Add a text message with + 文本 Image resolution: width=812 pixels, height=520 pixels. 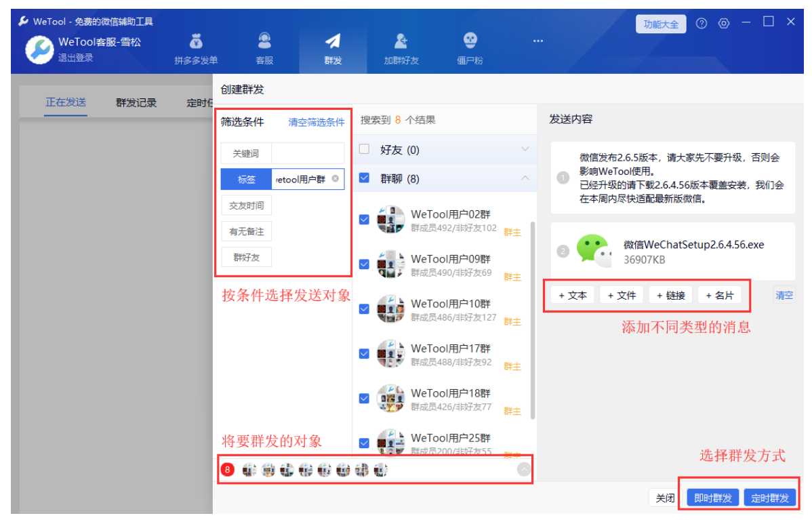pos(573,295)
